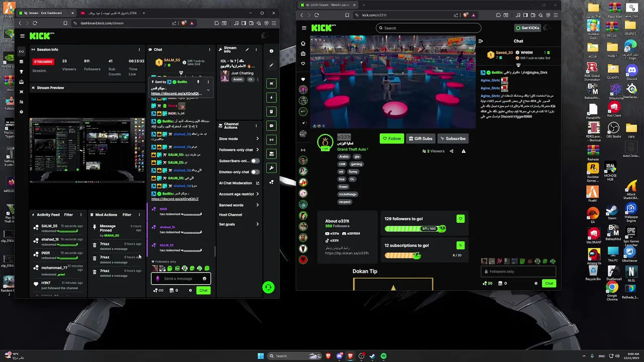Open Spotify from the taskbar

[383, 356]
